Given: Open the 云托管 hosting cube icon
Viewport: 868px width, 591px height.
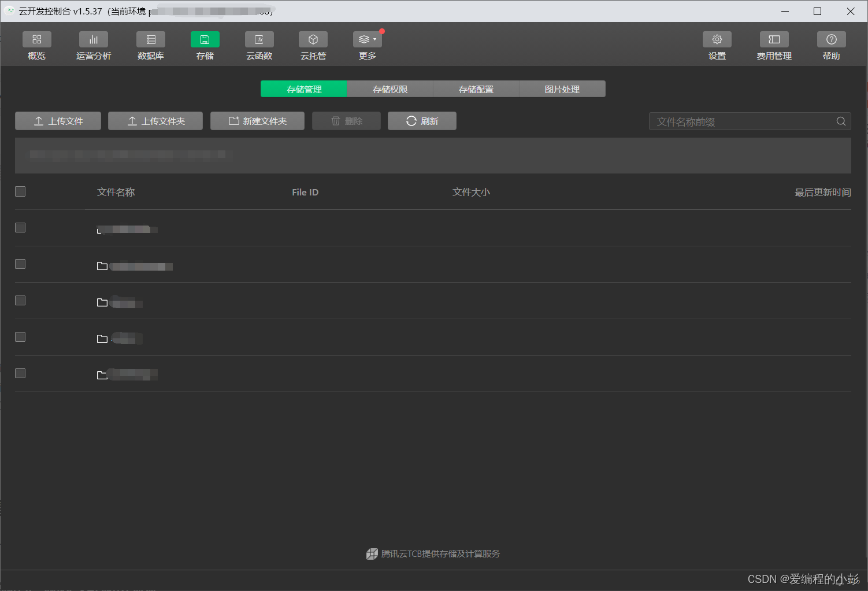Looking at the screenshot, I should [313, 39].
